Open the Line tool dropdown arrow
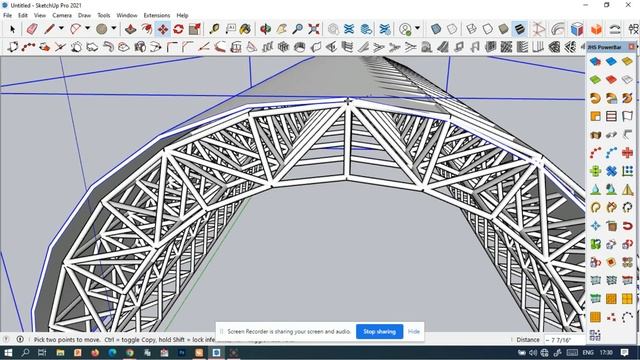 click(x=61, y=29)
